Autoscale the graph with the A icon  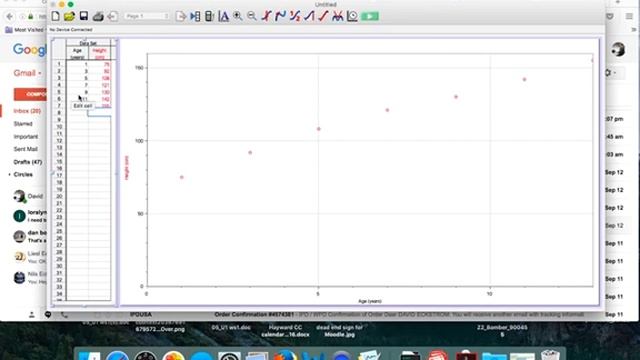coord(223,16)
